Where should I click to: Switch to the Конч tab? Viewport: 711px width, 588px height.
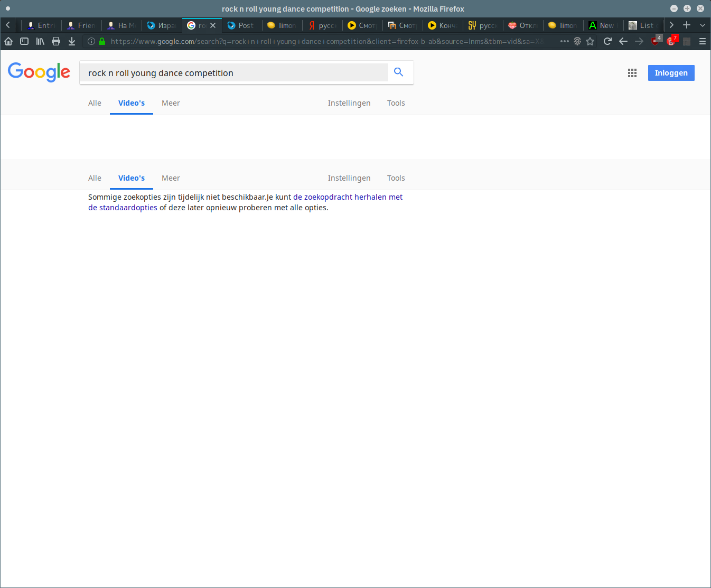443,25
